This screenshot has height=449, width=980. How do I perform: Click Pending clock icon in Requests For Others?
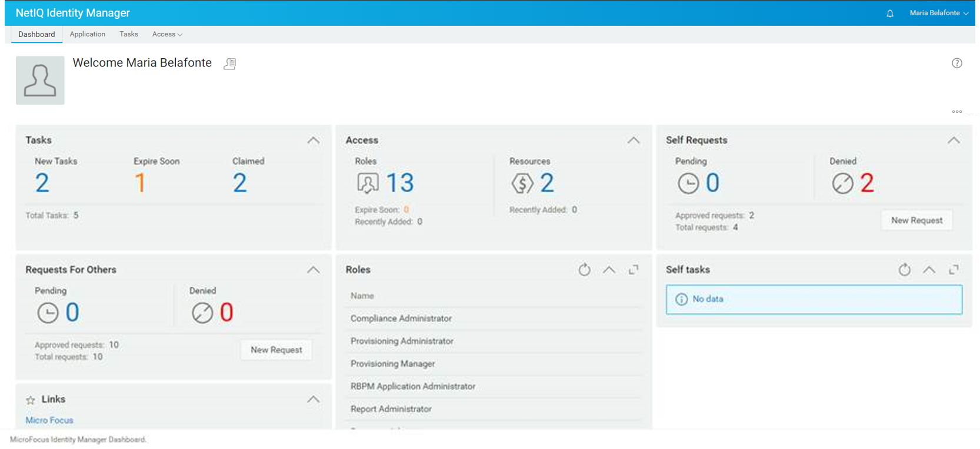[x=48, y=313]
